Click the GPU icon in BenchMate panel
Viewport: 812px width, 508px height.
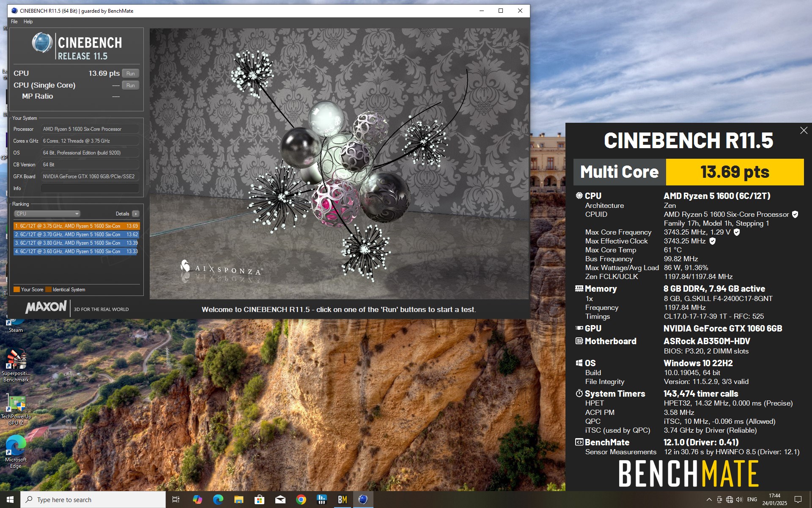click(579, 328)
